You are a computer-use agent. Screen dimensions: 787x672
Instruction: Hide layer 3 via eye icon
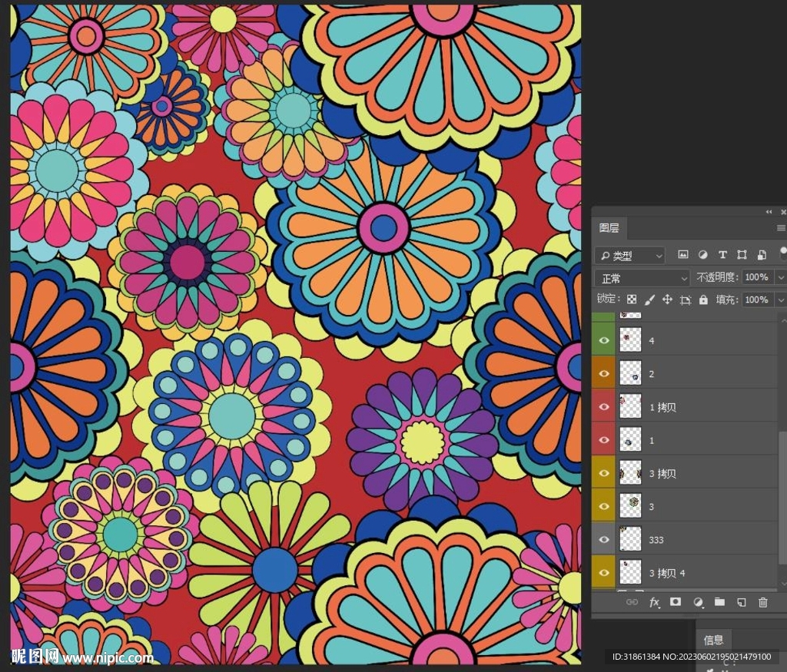point(604,506)
